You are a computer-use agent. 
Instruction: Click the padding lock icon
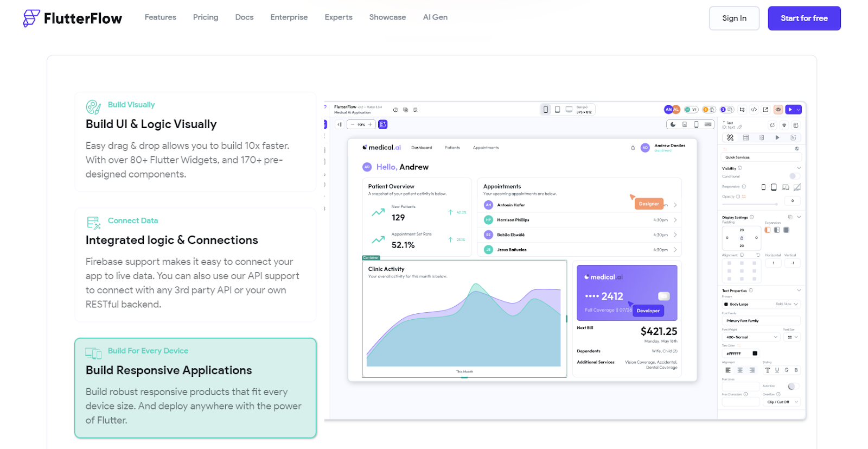click(x=742, y=238)
